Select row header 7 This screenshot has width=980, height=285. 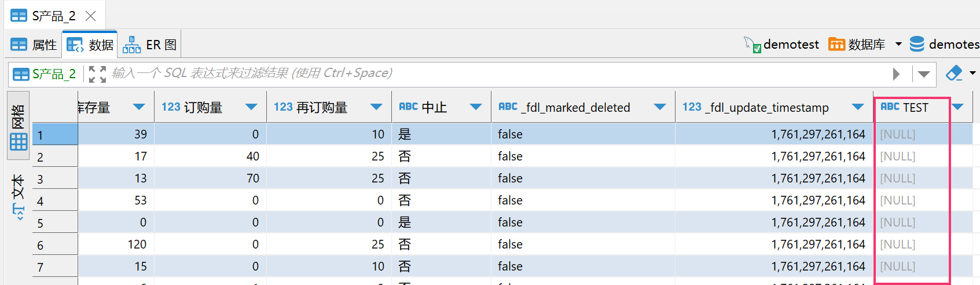(55, 266)
